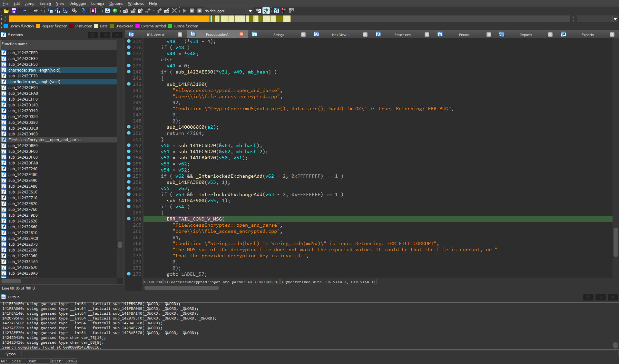
Task: Pause the process with the pause icon
Action: pos(192,11)
